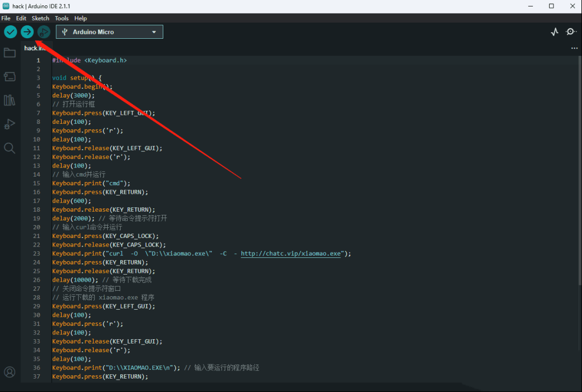Screen dimensions: 582x392
Task: Open the editor tab options ellipsis
Action: (x=574, y=48)
